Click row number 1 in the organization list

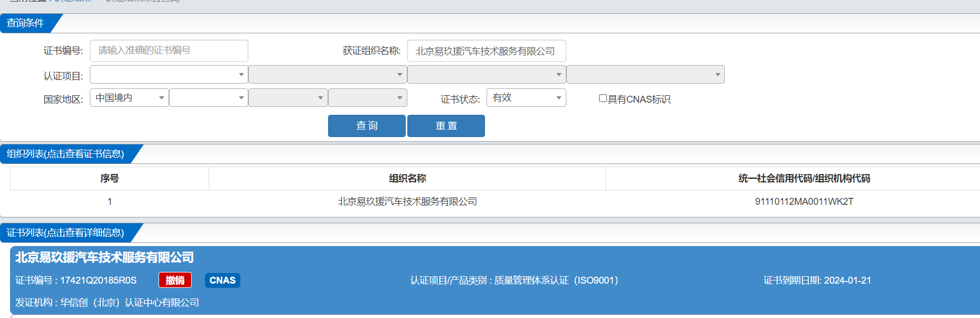109,202
